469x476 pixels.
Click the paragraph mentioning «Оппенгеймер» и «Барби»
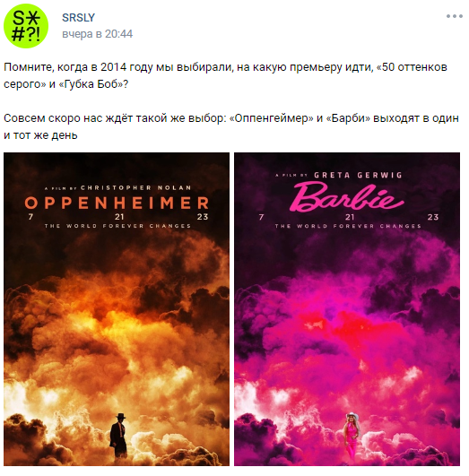pyautogui.click(x=230, y=126)
